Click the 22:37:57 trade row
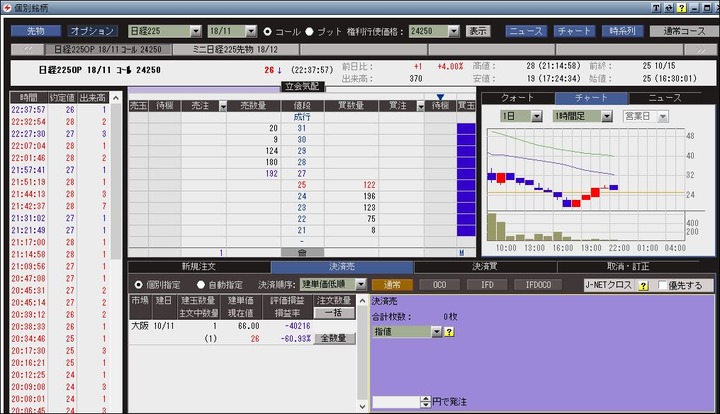720x414 pixels. click(60, 110)
